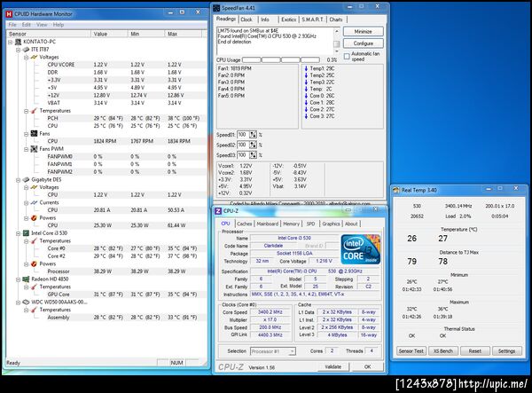Click the Temperatures icon under Radeon HD 4850

coord(34,287)
